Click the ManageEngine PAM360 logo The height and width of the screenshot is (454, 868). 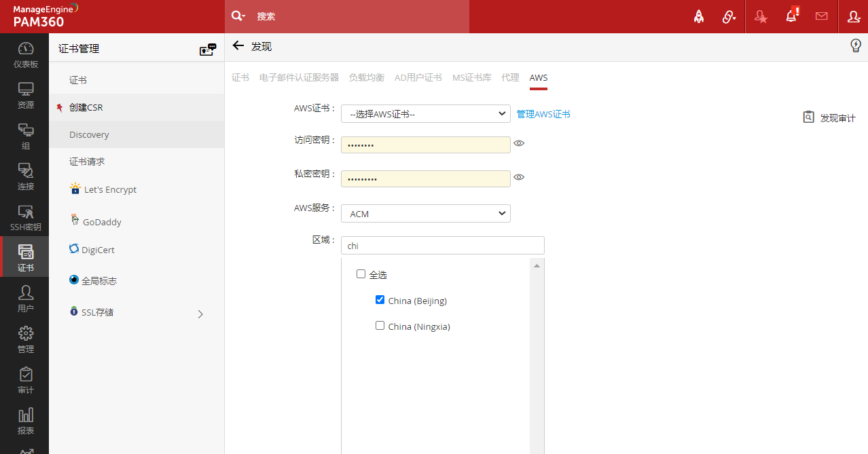click(x=46, y=16)
